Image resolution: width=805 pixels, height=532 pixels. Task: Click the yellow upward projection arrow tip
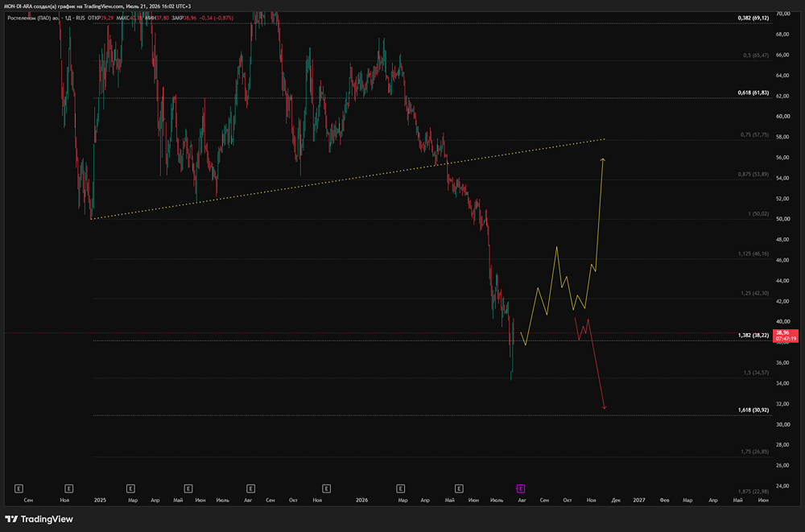603,159
